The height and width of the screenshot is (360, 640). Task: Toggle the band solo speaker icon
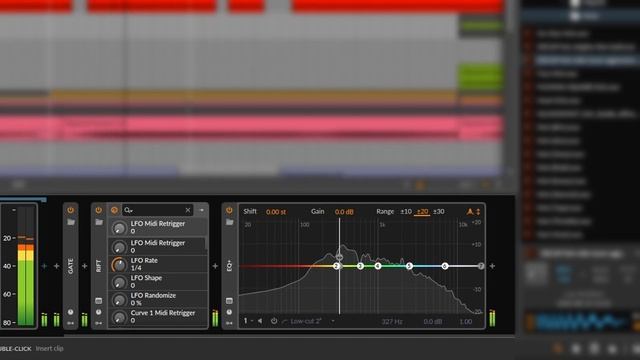pos(260,321)
